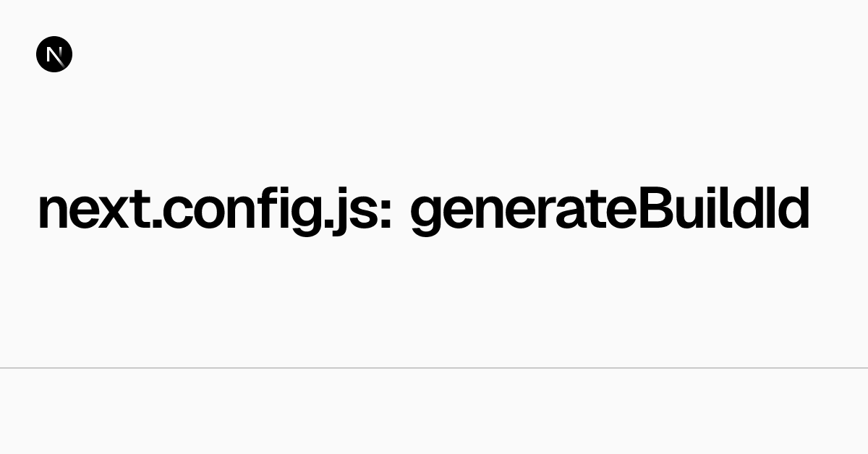Select the word "next" in the title
The image size is (868, 454).
tap(95, 211)
